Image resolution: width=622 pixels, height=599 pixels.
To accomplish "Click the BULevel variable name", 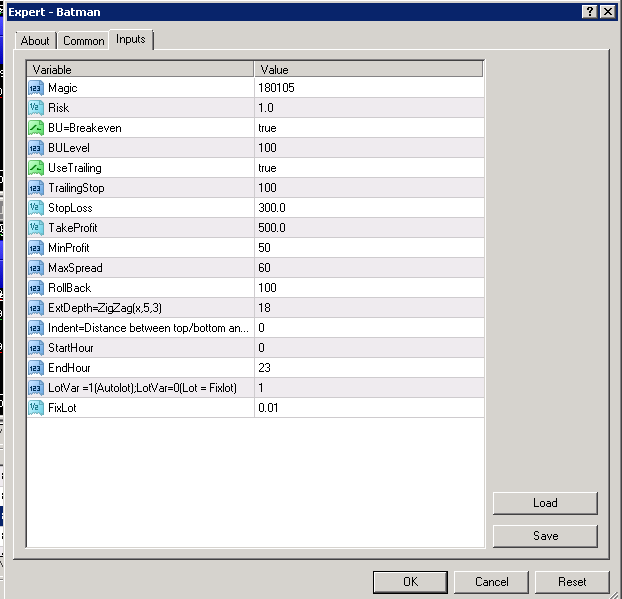I will (69, 148).
